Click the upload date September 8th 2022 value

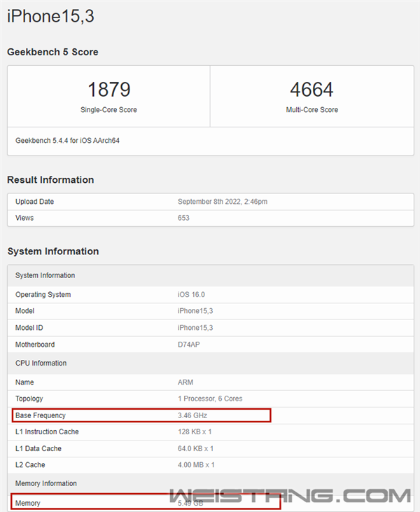tap(223, 202)
